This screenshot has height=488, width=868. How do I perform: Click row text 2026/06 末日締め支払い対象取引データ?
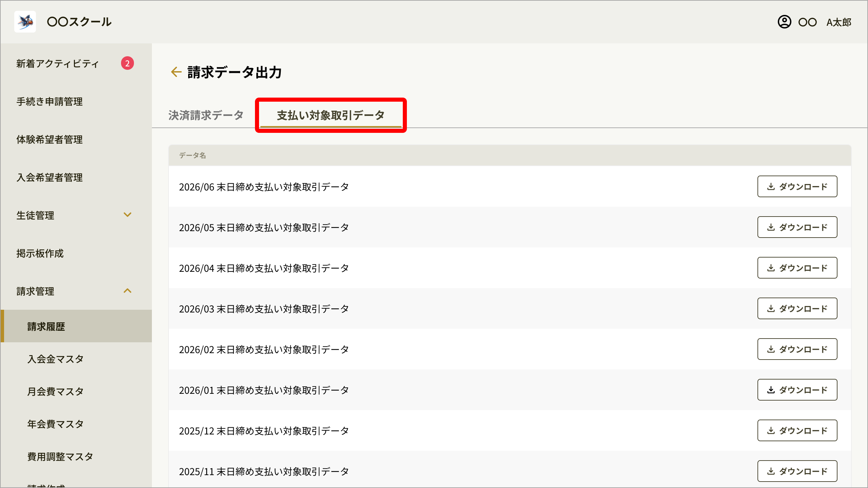264,187
